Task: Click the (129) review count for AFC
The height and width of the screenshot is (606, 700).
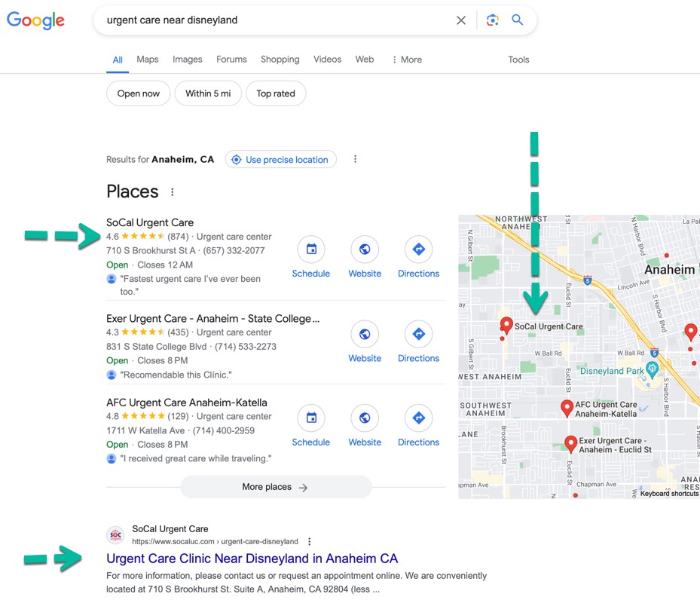Action: [x=178, y=416]
